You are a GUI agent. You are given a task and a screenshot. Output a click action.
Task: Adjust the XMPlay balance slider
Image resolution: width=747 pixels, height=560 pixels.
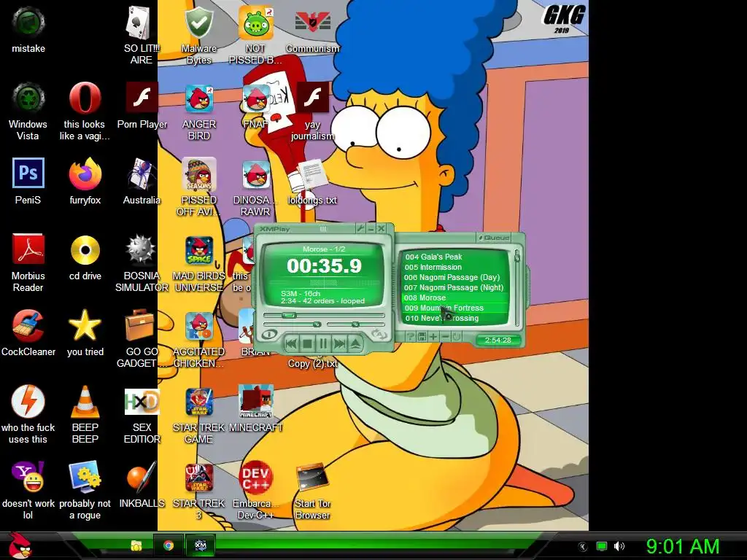pos(356,324)
